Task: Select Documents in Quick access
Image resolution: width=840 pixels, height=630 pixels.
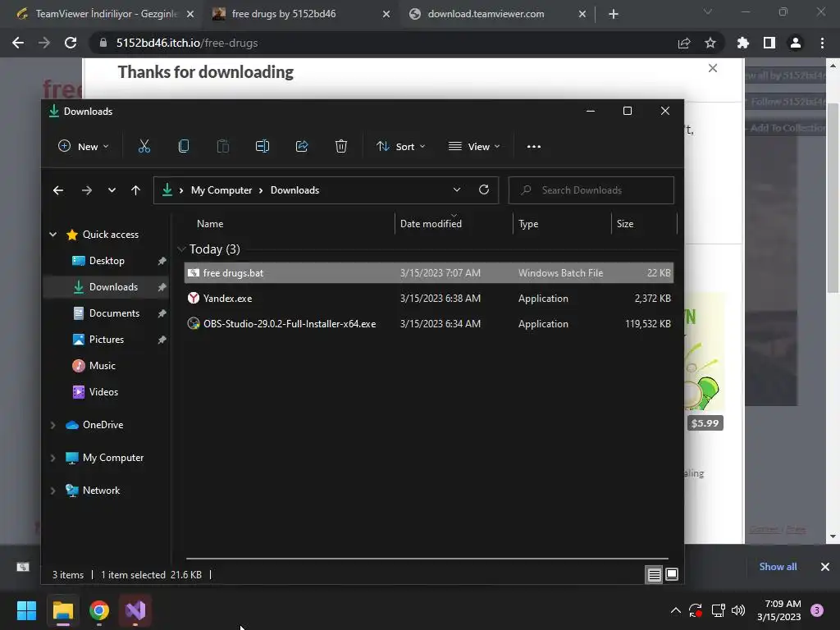Action: pyautogui.click(x=114, y=313)
